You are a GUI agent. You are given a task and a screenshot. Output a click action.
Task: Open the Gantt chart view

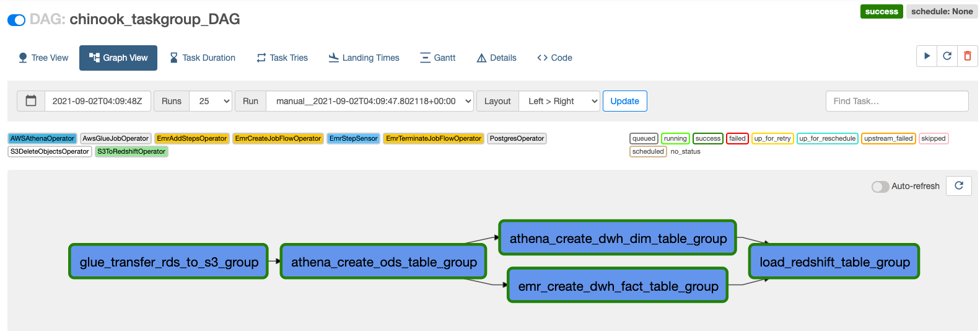(437, 58)
